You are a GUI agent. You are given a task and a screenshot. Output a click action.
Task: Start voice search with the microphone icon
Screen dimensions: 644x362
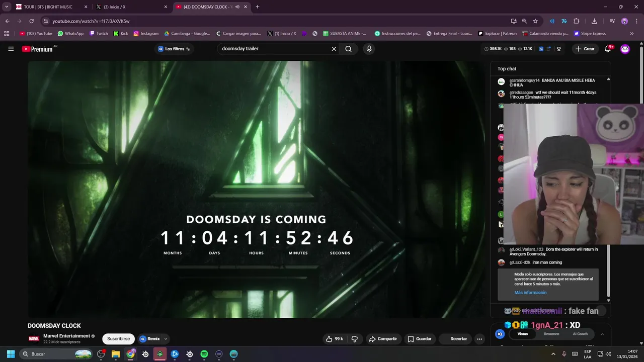pos(369,49)
